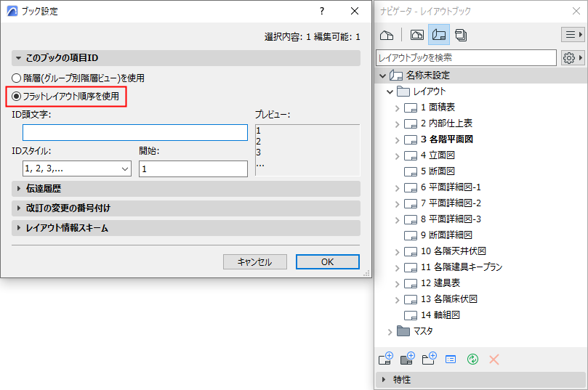Screen dimensions: 588x390
Task: Click layout icon of 14 軸組図
Action: (x=411, y=315)
